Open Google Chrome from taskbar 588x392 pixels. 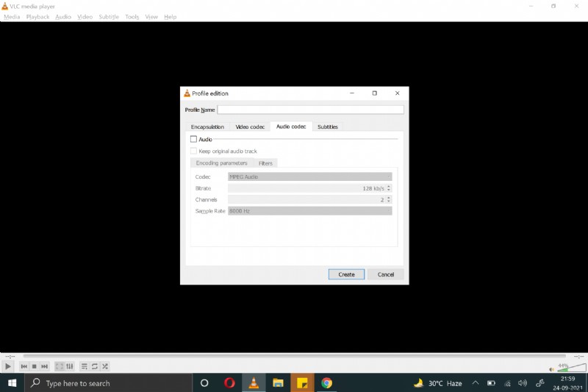[x=326, y=383]
